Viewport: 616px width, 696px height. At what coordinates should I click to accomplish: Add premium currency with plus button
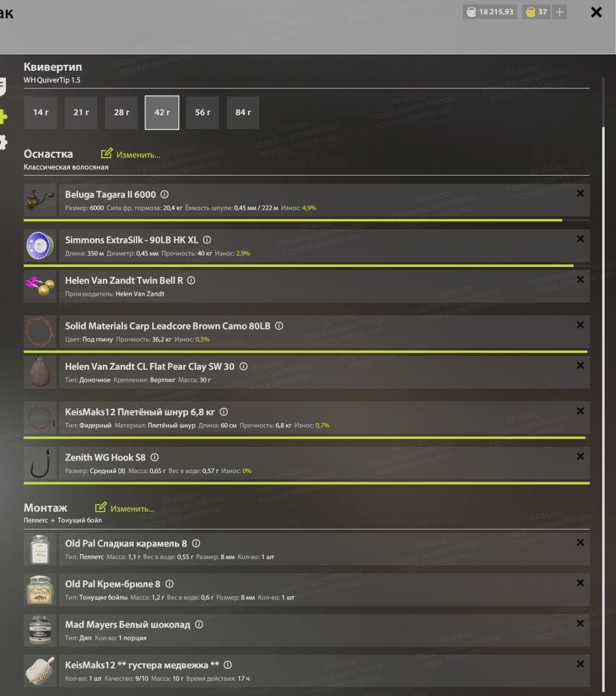(x=559, y=12)
